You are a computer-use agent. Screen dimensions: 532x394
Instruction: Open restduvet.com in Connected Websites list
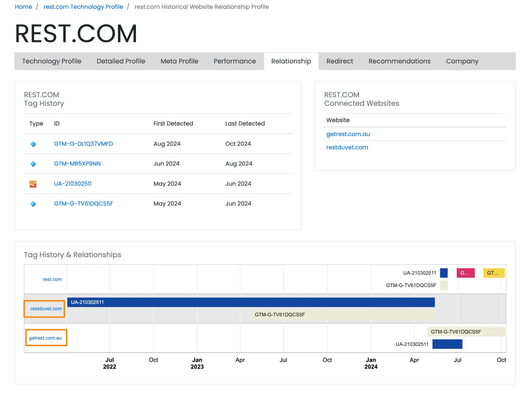[x=347, y=147]
